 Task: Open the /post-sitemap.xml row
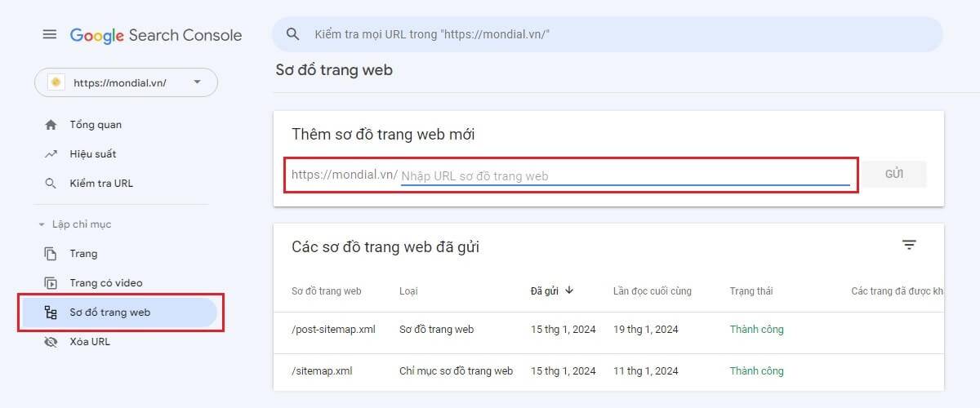[x=608, y=330]
